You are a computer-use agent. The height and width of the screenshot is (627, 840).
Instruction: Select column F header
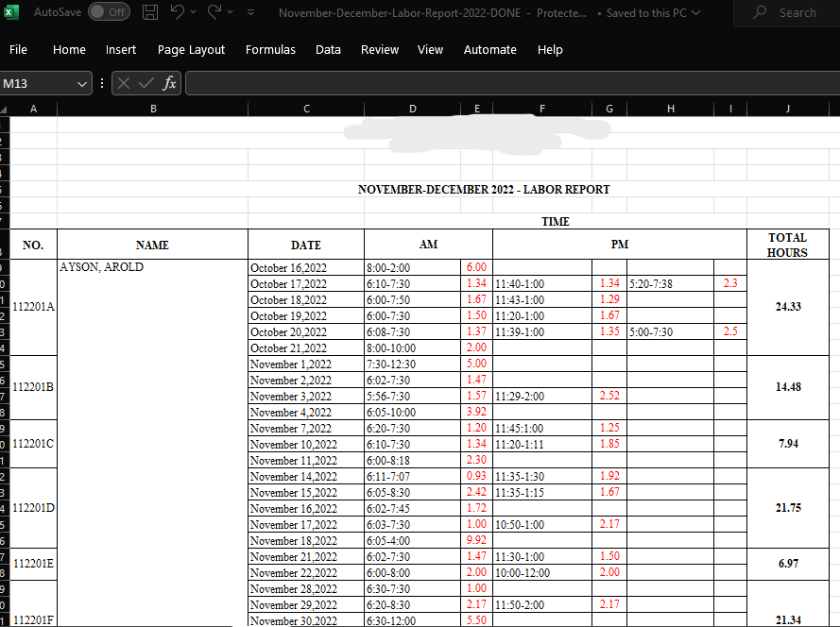(542, 109)
